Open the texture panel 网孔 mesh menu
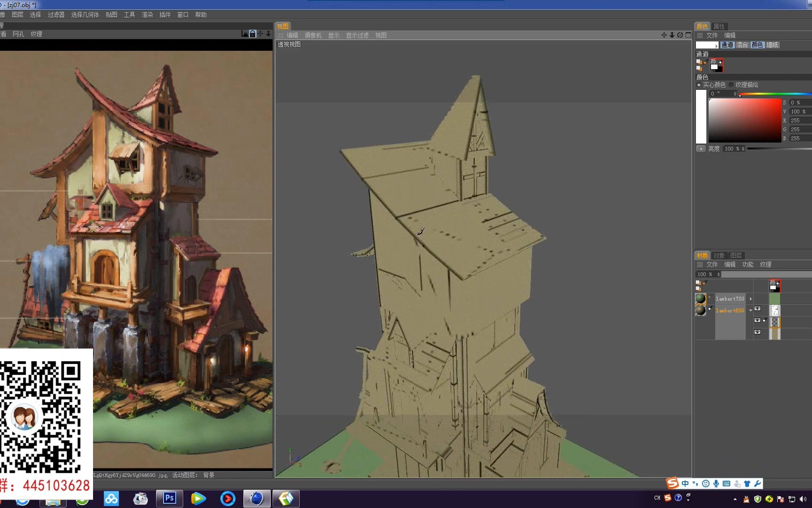Screen dimensions: 812x508 [x=18, y=34]
